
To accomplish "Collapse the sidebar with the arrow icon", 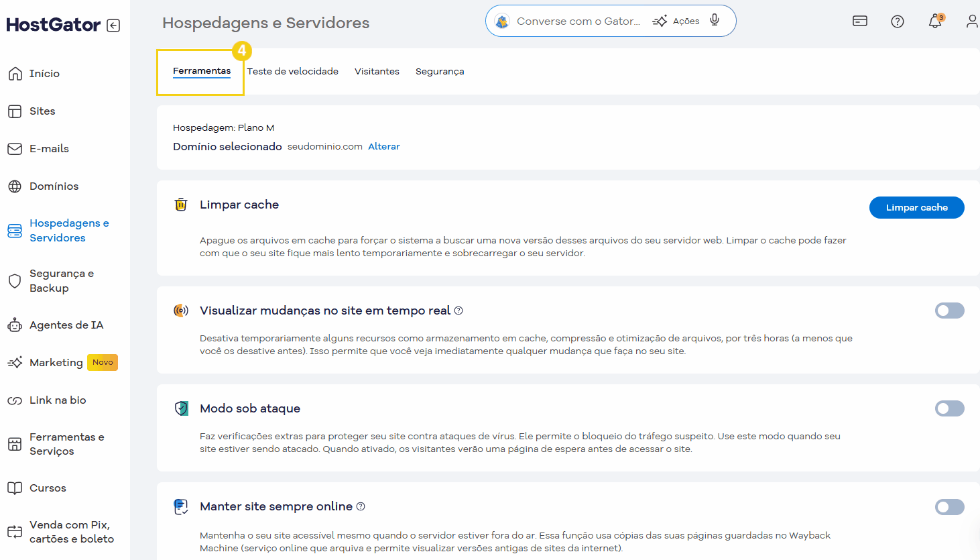I will click(x=114, y=24).
